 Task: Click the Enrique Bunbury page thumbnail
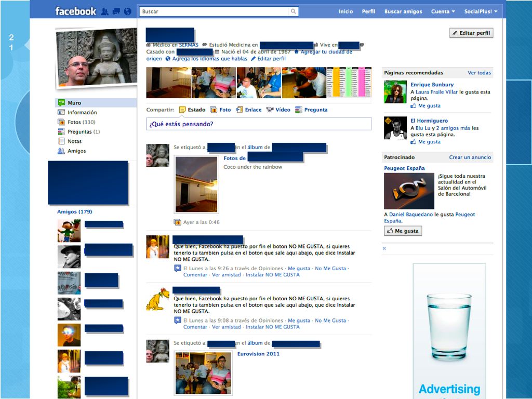[395, 91]
